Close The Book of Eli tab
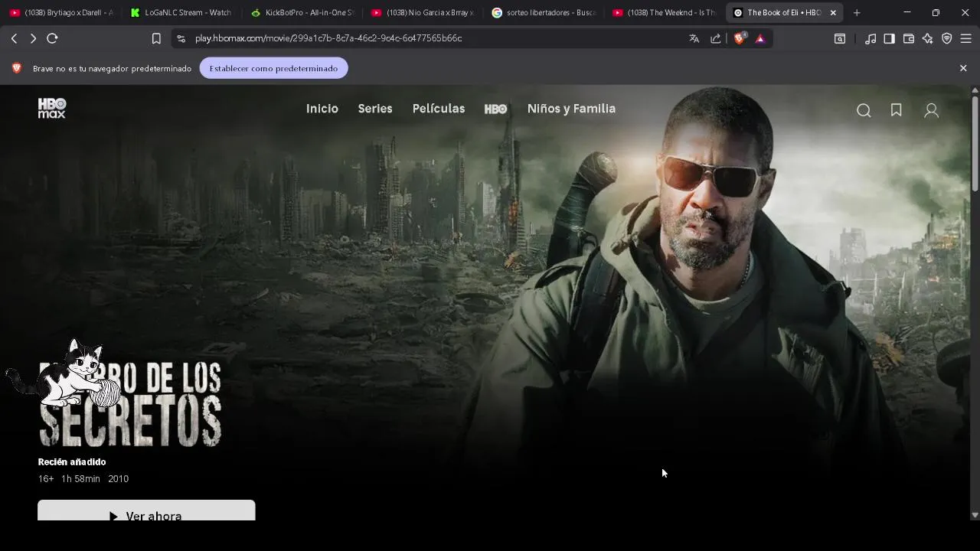The width and height of the screenshot is (980, 551). (833, 12)
